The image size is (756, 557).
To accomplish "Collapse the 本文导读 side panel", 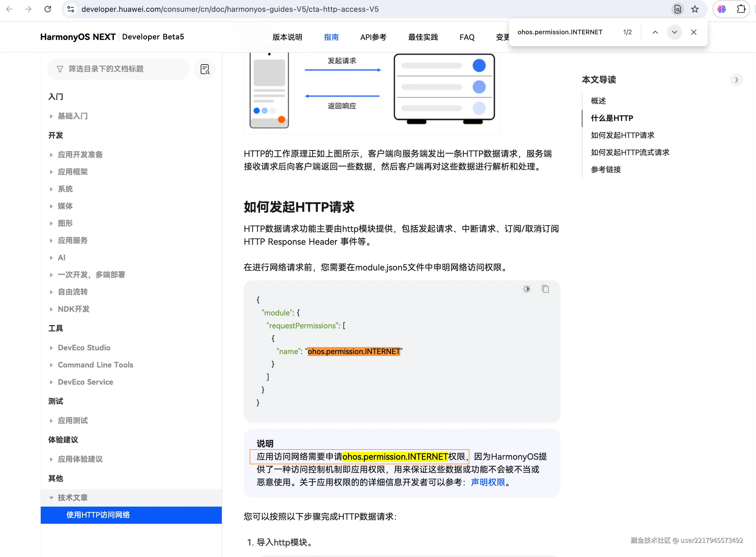I will (736, 80).
